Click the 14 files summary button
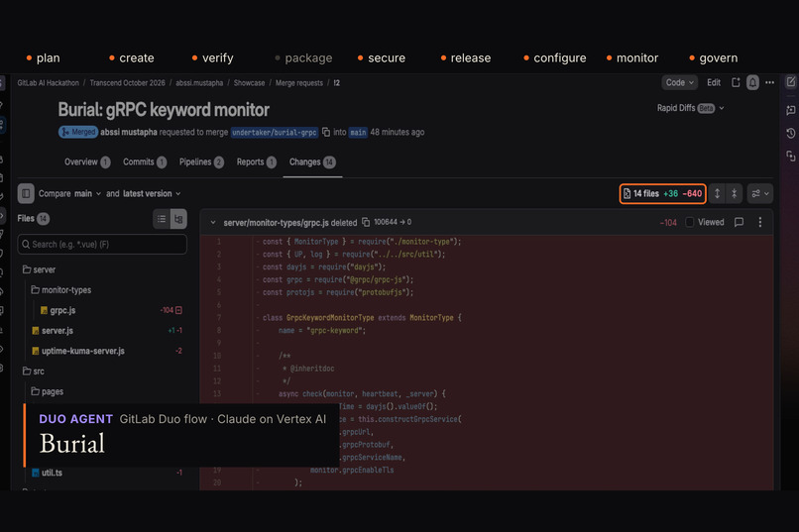Viewport: 799px width, 532px height. tap(662, 193)
